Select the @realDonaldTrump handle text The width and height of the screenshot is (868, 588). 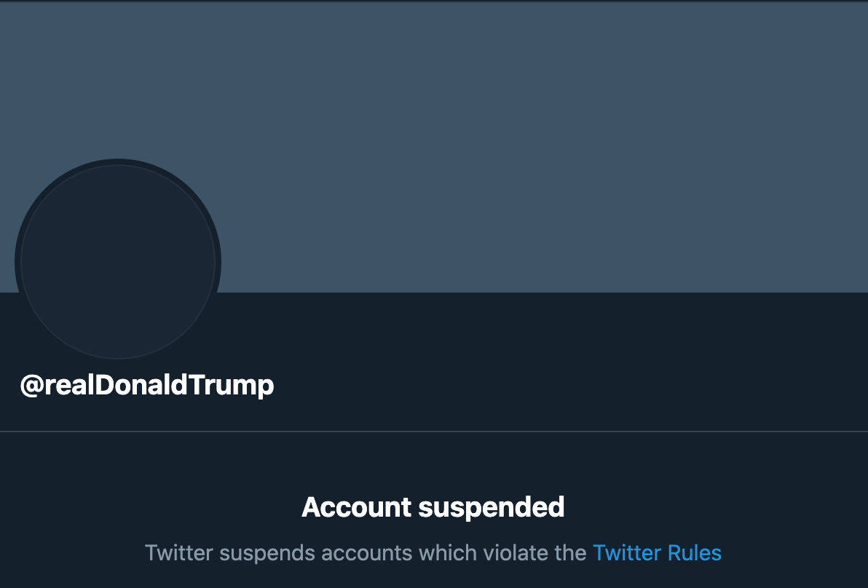coord(147,385)
